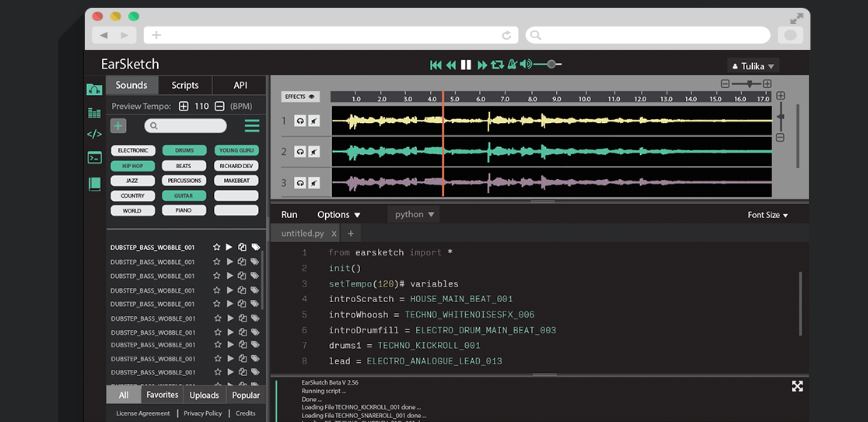Toggle the metronome icon
Viewport: 868px width, 422px height.
pyautogui.click(x=512, y=65)
